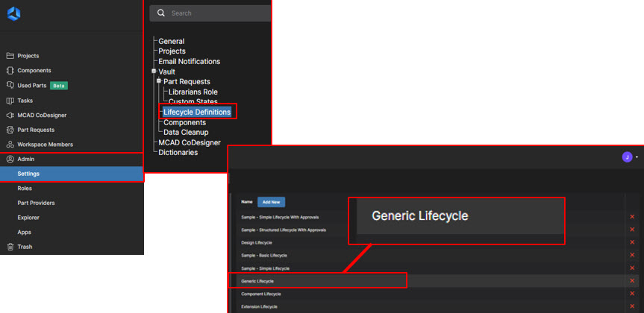Open Email Notifications in settings tree
Image resolution: width=644 pixels, height=313 pixels.
point(189,61)
